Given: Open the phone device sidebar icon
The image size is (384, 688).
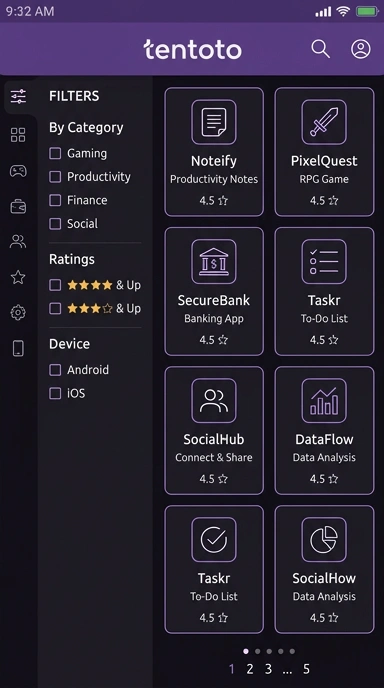Looking at the screenshot, I should [x=18, y=348].
